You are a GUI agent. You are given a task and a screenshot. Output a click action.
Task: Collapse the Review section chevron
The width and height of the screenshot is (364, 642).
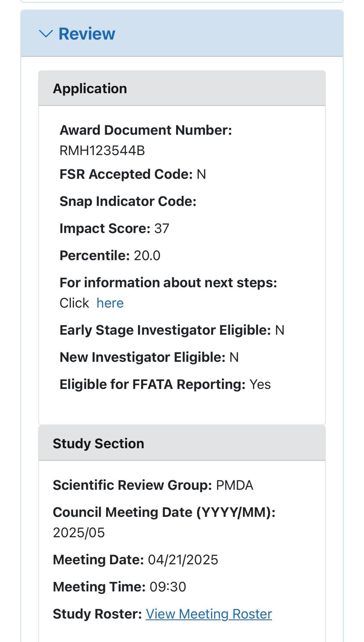(x=46, y=34)
